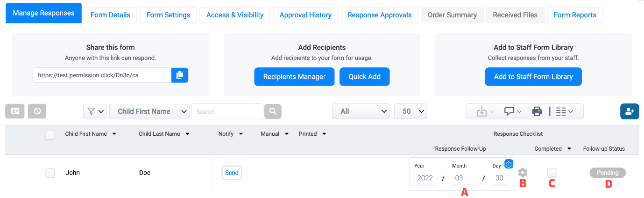Open the follow-up gear settings

(523, 173)
